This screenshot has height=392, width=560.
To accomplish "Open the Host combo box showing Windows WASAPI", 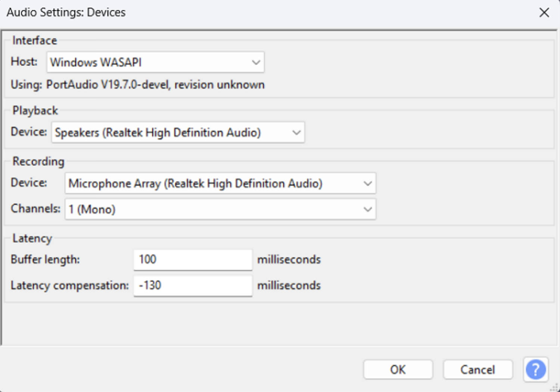I will pyautogui.click(x=155, y=62).
